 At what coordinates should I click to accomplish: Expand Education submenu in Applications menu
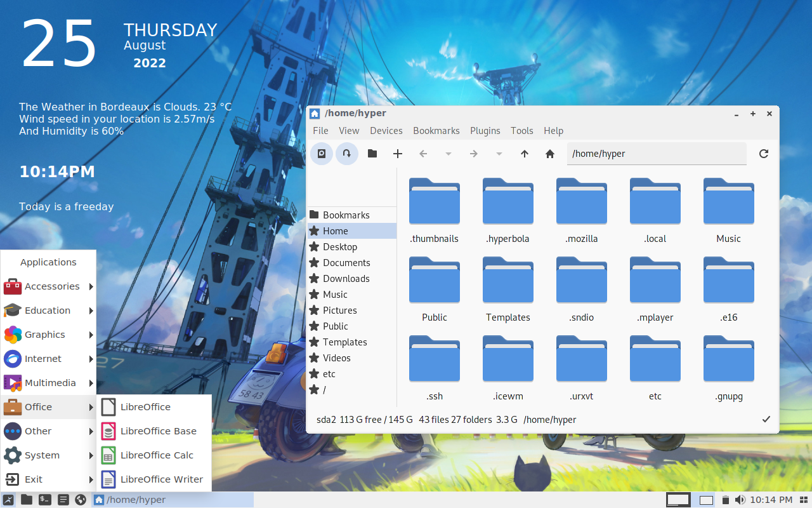click(48, 311)
